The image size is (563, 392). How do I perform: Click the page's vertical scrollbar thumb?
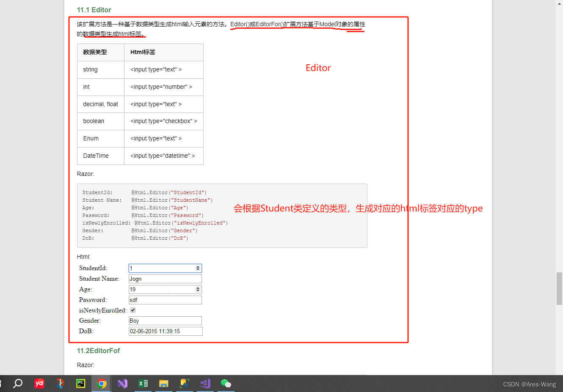[559, 289]
